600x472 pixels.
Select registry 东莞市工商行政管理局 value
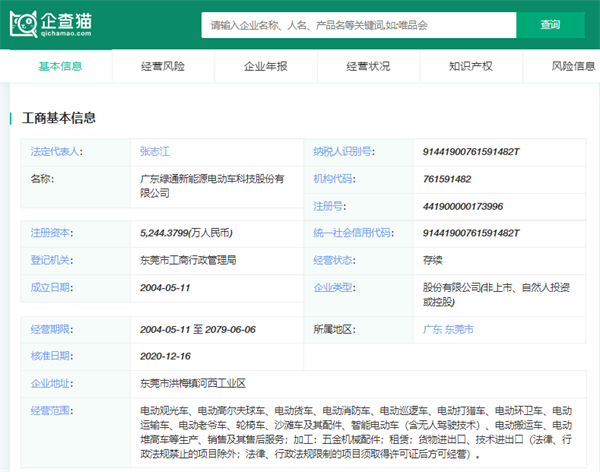click(x=188, y=260)
